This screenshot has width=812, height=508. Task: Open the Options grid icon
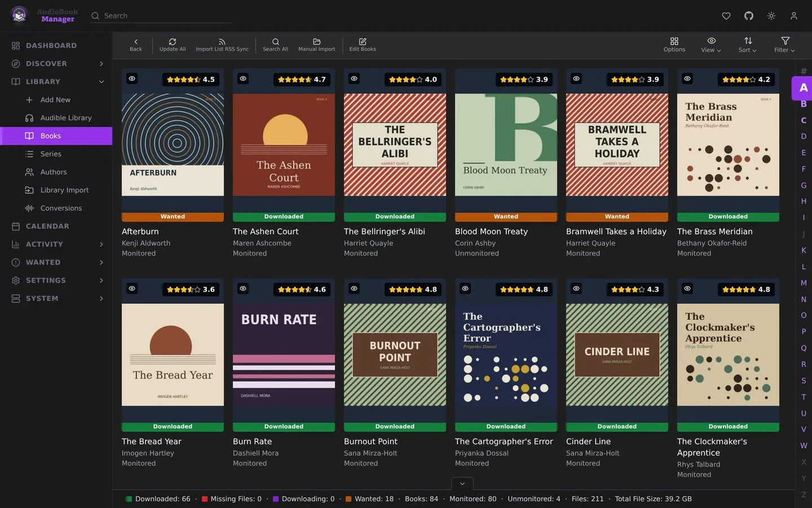pos(674,41)
